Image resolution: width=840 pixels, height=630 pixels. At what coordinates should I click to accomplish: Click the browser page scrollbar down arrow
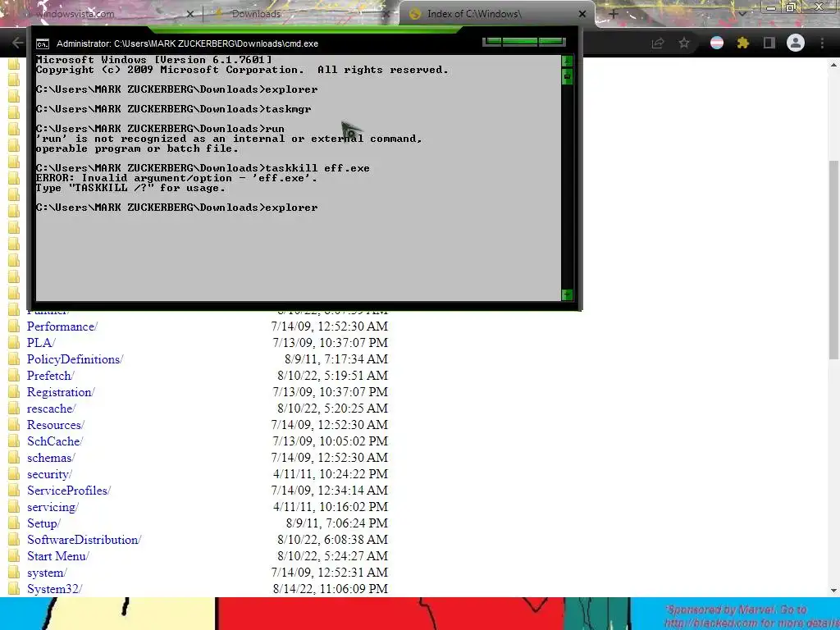833,591
